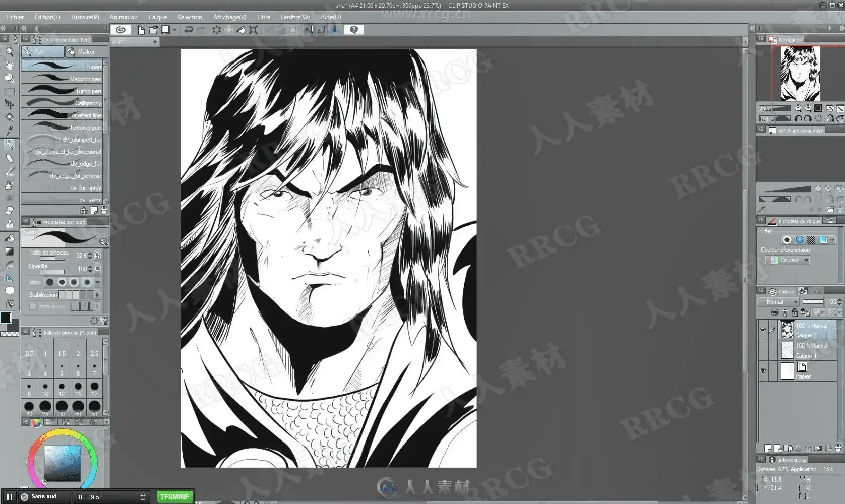
Task: Open the Normal blending mode dropdown
Action: point(778,302)
